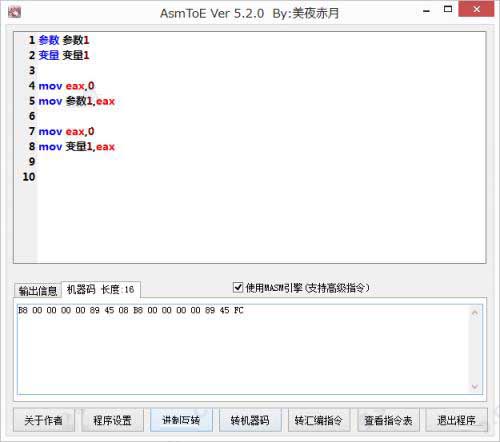The image size is (500, 442).
Task: Open 程序设置 settings
Action: pos(112,420)
